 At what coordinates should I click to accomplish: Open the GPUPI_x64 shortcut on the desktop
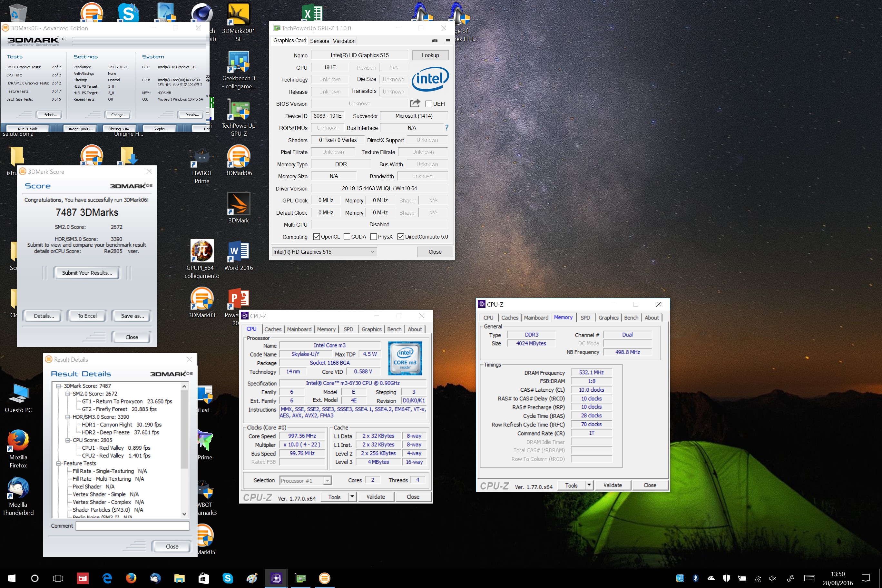202,260
